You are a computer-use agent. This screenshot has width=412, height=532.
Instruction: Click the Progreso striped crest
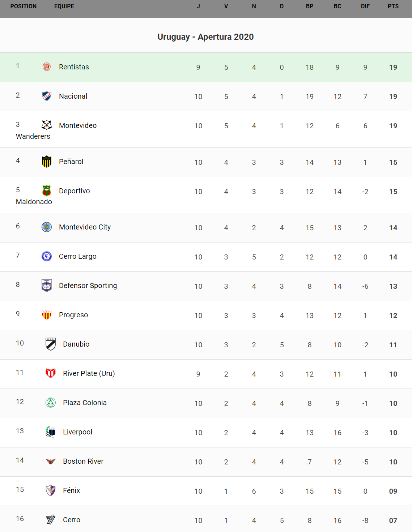point(47,315)
